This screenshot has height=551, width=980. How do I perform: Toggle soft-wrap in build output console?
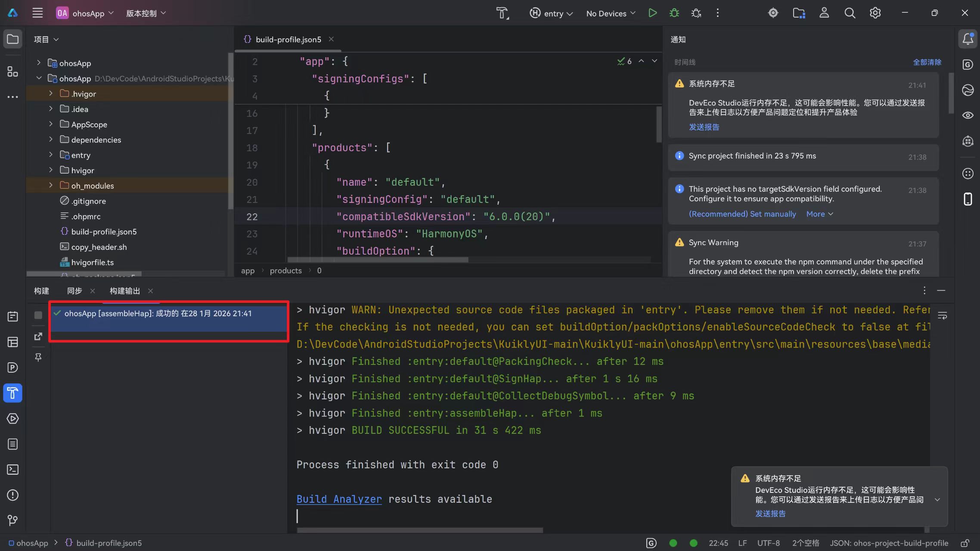(x=942, y=316)
